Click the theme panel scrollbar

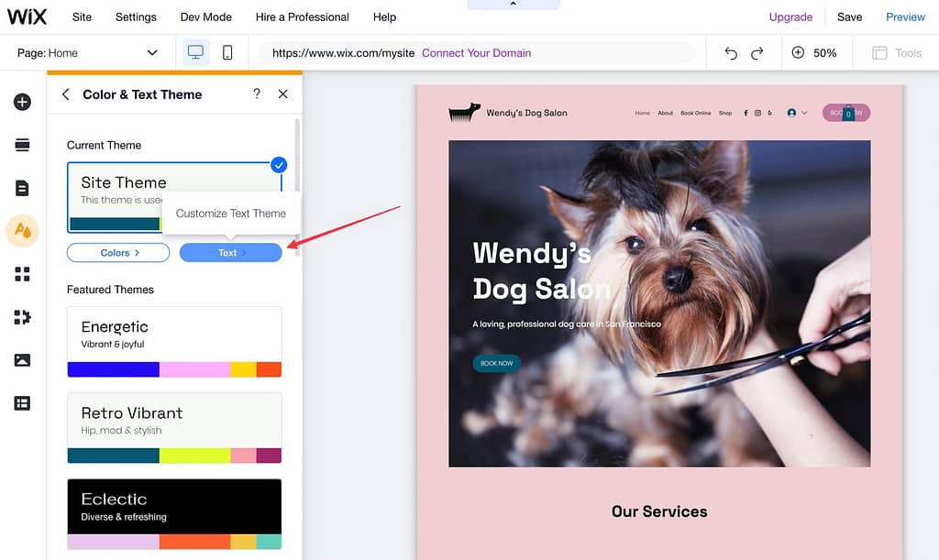297,187
